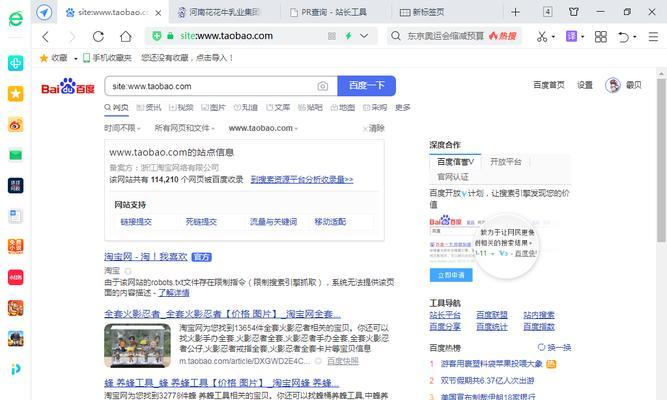Viewport: 667px width, 400px height.
Task: Open the translate tool dropdown arrow
Action: 582,37
